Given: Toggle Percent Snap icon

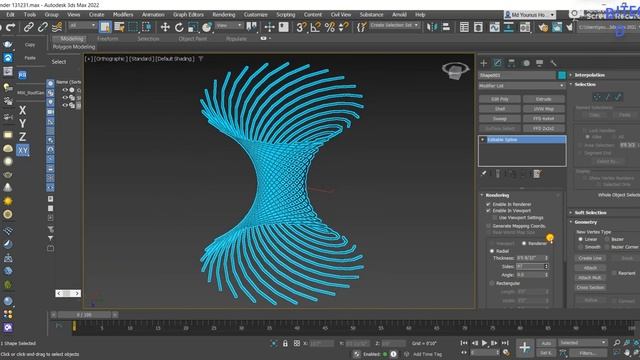Looking at the screenshot, I should (330, 27).
